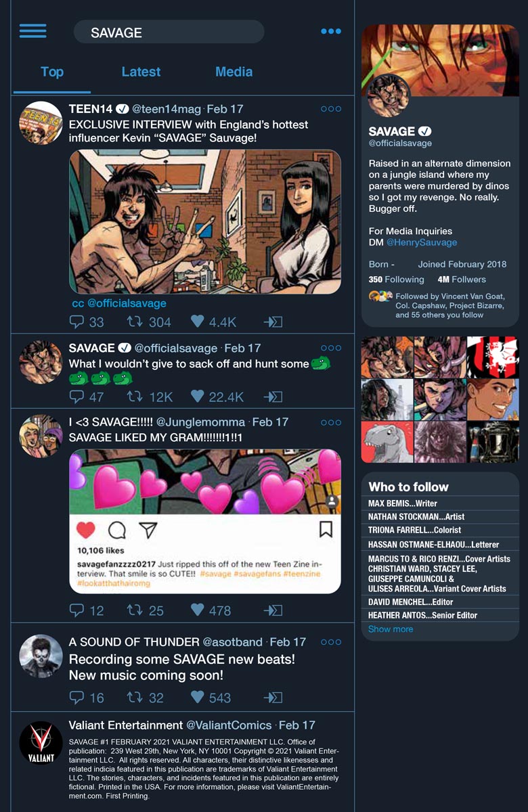Image resolution: width=528 pixels, height=812 pixels.
Task: Expand more options on TEEN14 post
Action: pos(330,109)
